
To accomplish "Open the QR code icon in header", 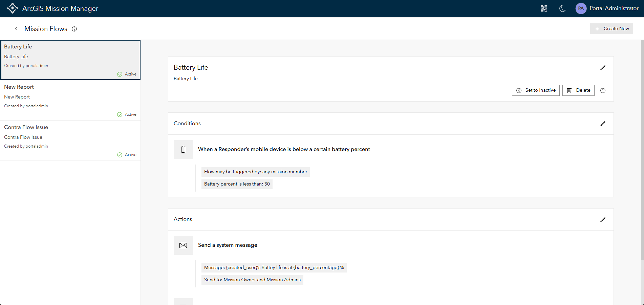I will (544, 8).
